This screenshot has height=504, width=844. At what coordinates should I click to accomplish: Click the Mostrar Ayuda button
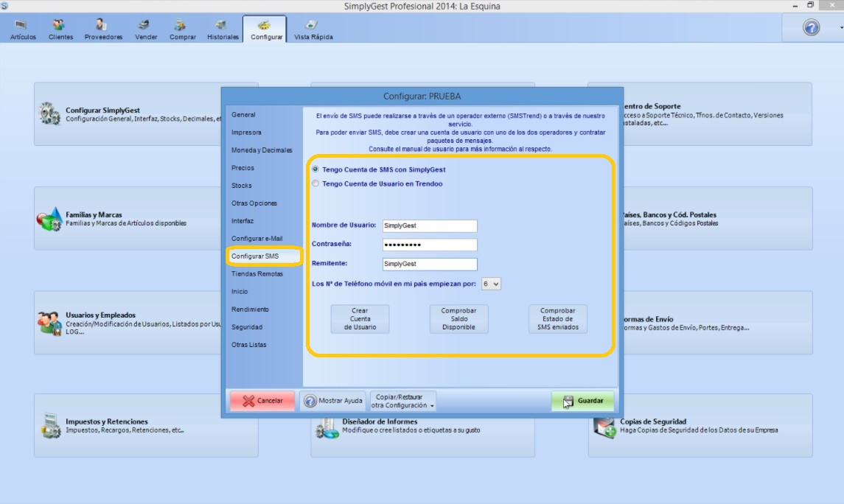pyautogui.click(x=333, y=401)
